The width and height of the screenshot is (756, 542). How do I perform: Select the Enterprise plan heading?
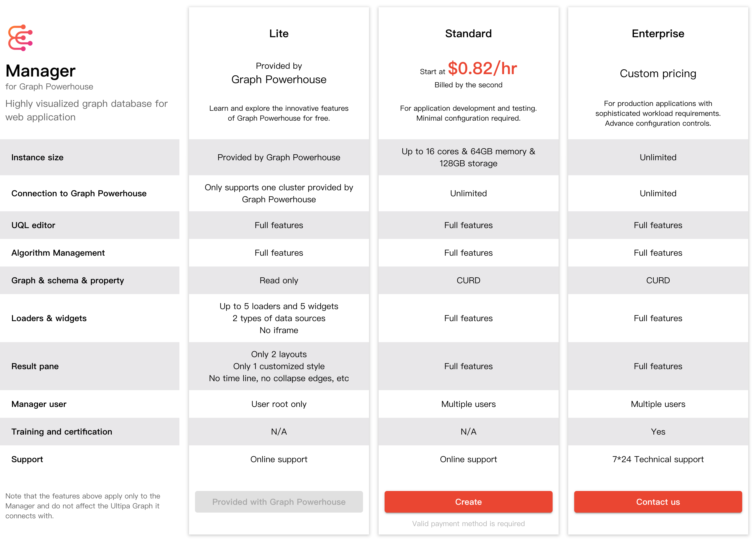click(x=658, y=33)
